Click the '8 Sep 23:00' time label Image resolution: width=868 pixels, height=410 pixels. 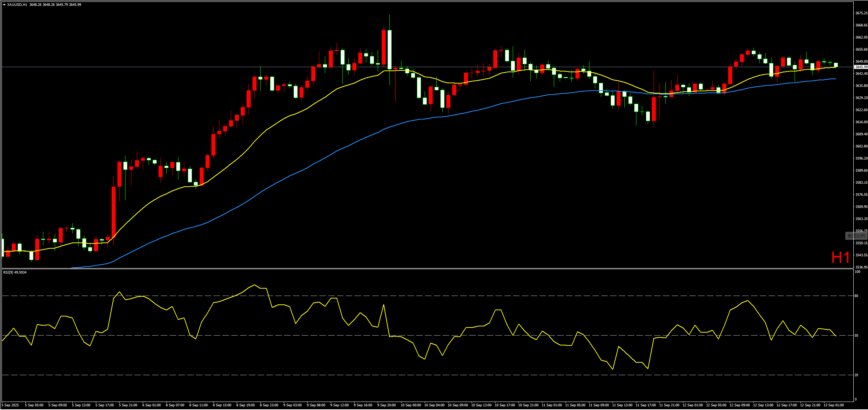[x=269, y=405]
